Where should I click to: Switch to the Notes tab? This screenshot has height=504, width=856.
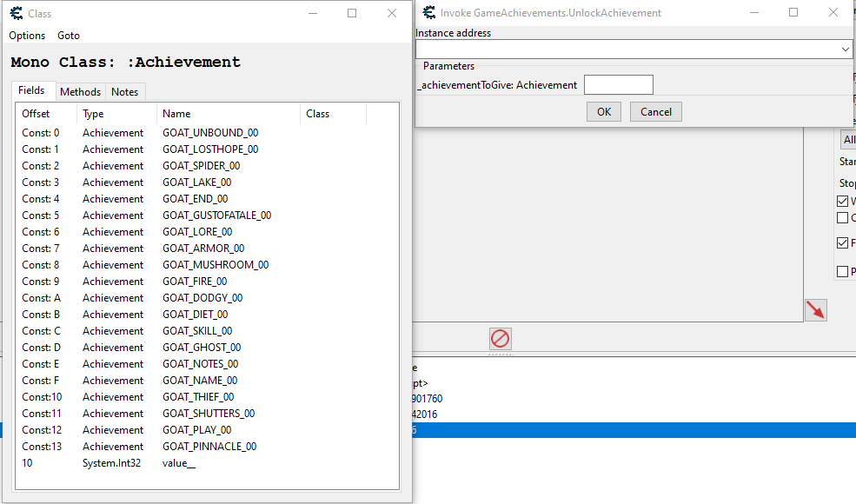[x=124, y=92]
